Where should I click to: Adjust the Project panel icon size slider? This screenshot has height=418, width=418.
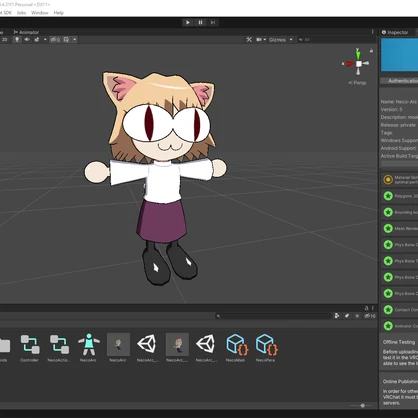363,406
